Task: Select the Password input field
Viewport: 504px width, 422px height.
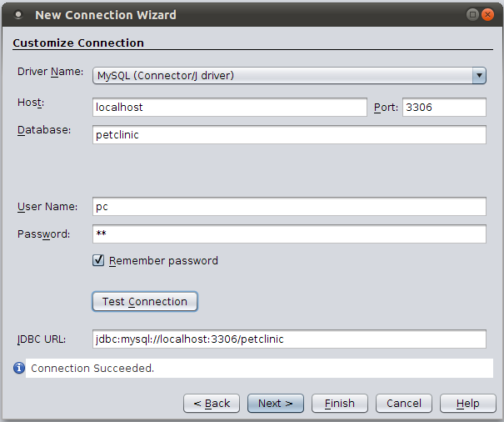Action: point(288,234)
